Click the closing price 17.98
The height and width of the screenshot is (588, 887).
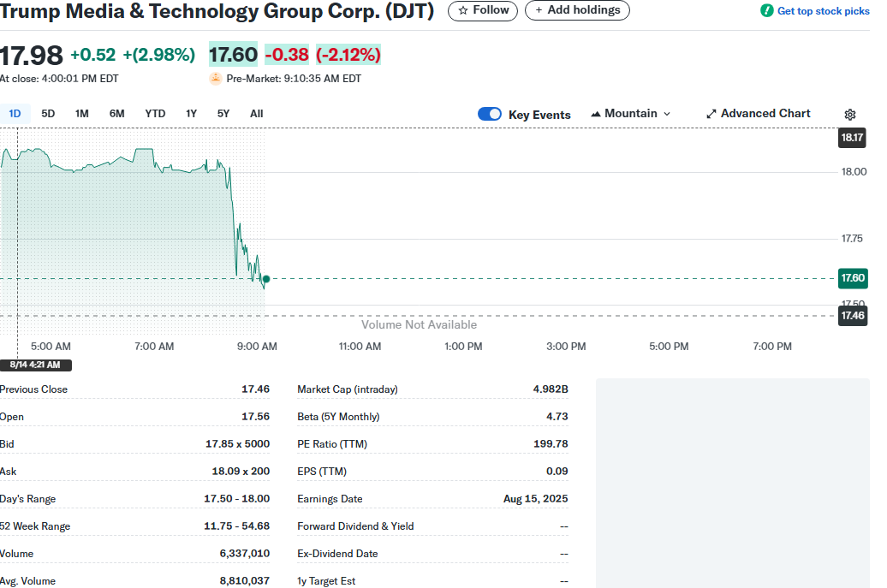click(x=32, y=56)
